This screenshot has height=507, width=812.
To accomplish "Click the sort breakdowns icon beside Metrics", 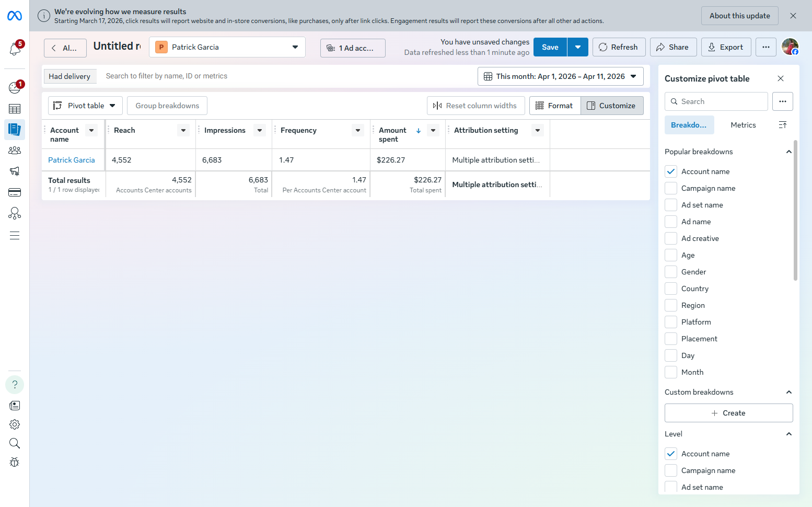I will click(x=782, y=125).
